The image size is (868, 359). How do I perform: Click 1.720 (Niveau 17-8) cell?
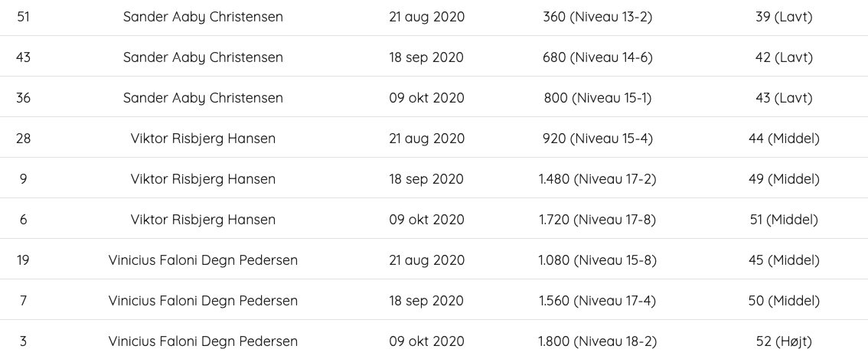pyautogui.click(x=597, y=220)
